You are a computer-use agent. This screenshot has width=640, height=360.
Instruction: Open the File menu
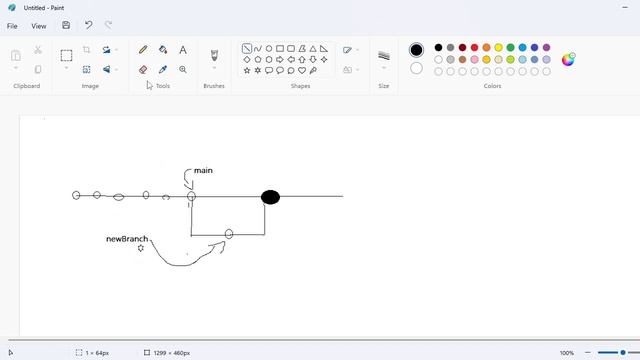coord(12,26)
